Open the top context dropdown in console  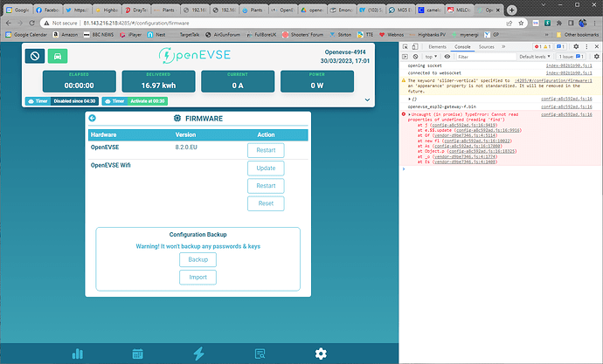point(431,57)
